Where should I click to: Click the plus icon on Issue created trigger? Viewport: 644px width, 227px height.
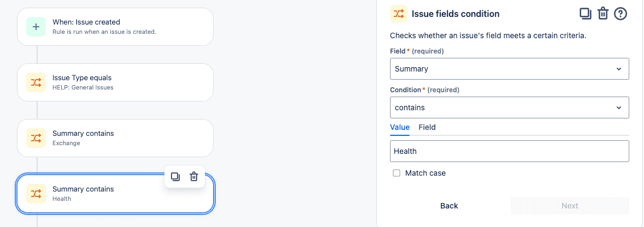coord(36,27)
